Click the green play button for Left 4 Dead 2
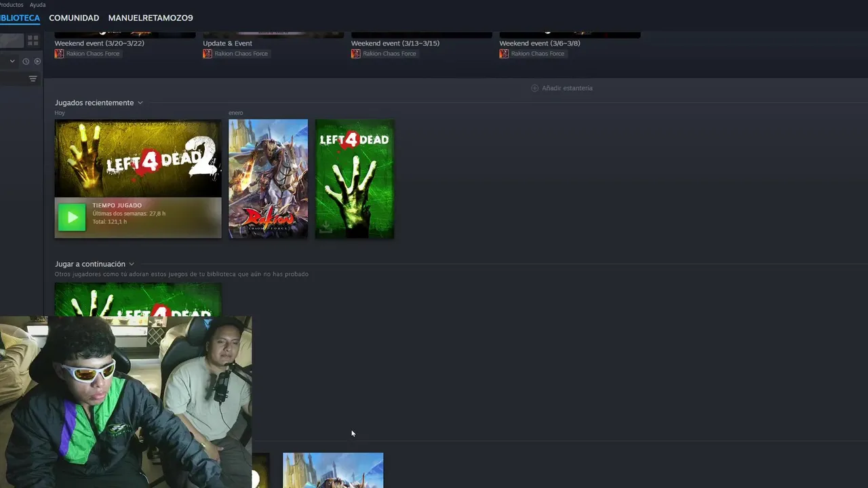868x488 pixels. [72, 217]
